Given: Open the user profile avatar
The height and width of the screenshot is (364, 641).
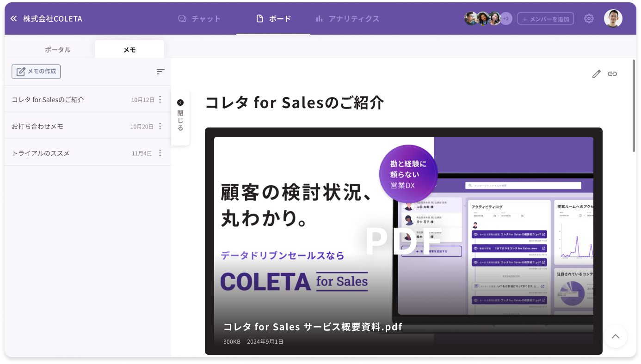Looking at the screenshot, I should click(613, 18).
